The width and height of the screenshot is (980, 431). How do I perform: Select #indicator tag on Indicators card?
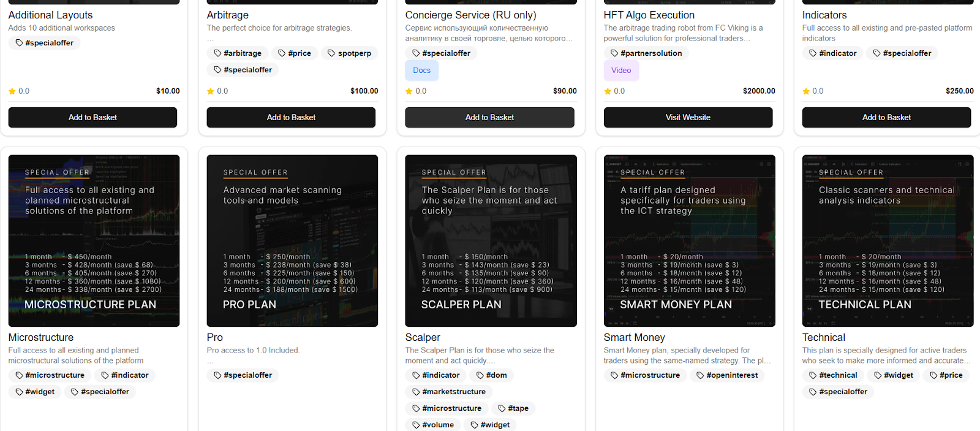832,53
